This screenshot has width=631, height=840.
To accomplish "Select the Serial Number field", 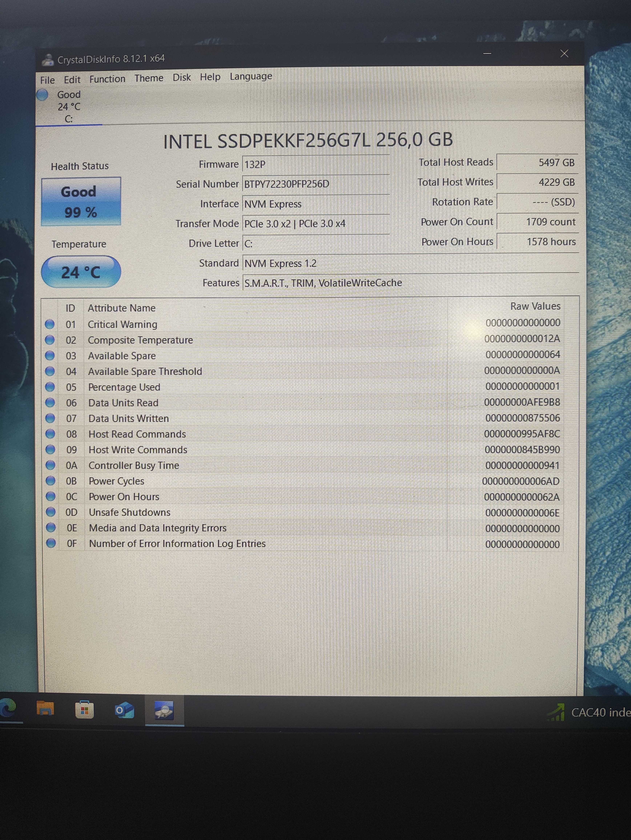I will coord(315,184).
